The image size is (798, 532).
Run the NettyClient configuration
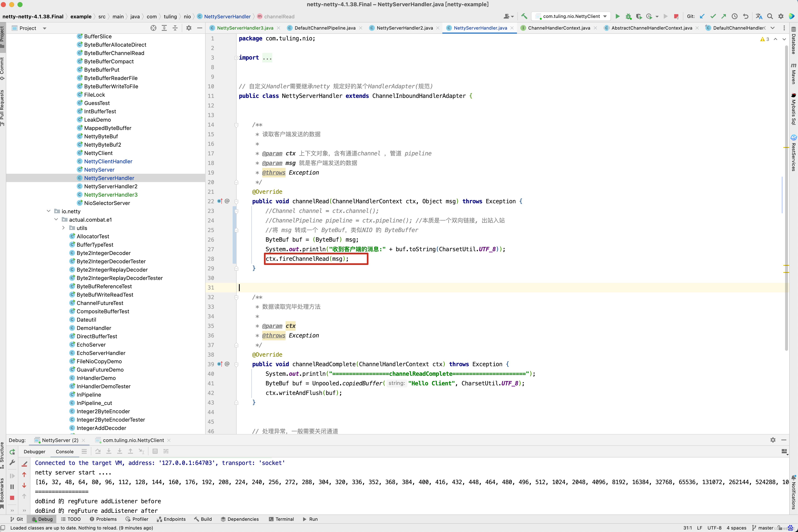tap(617, 16)
